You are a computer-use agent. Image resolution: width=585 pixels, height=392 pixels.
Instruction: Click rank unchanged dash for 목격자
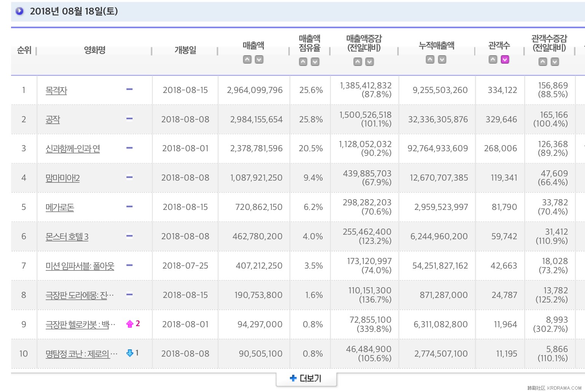click(x=129, y=90)
